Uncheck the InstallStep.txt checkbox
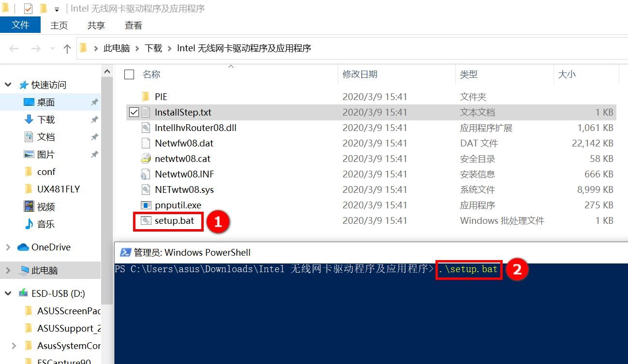Screen dimensions: 628x364 click(x=134, y=112)
